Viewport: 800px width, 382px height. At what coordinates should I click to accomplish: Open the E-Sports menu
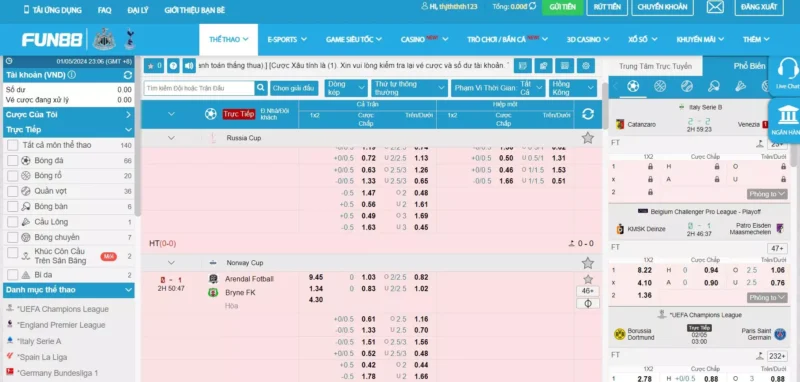click(287, 39)
